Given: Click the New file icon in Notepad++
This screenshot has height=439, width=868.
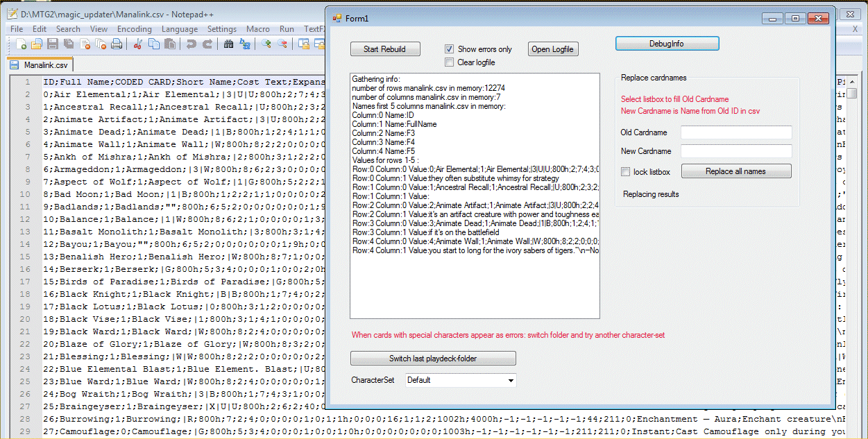Looking at the screenshot, I should tap(21, 44).
